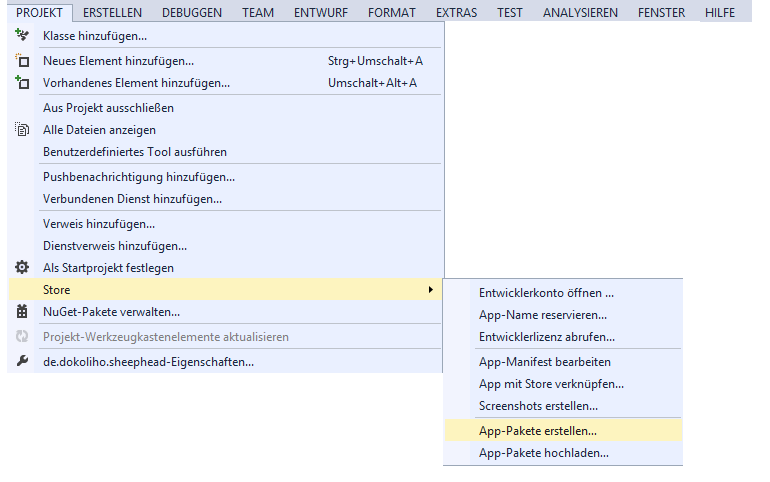Choose 'App-Pakete hochladen...' entry
The image size is (770, 482).
coord(544,453)
